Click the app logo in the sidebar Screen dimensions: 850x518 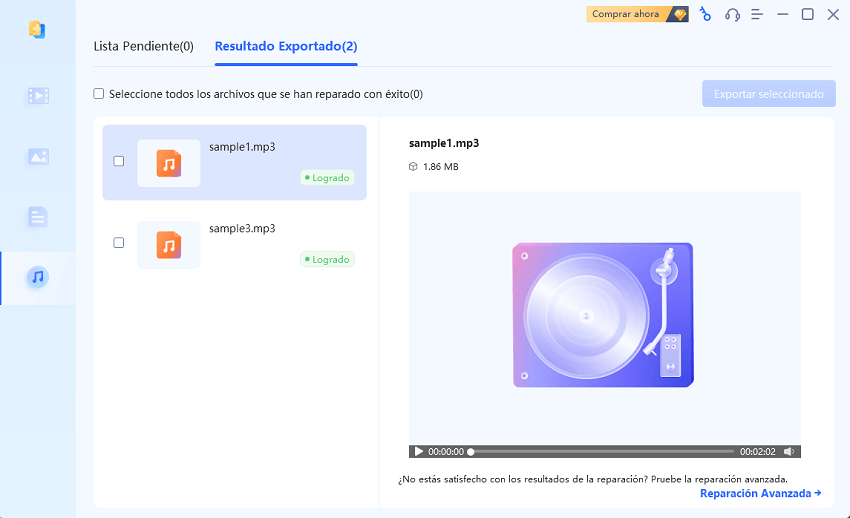point(37,29)
